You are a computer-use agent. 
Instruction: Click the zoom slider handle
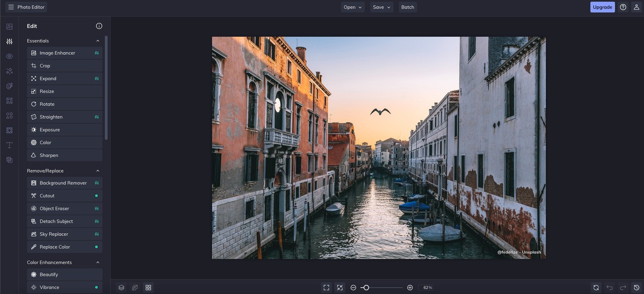(x=366, y=287)
